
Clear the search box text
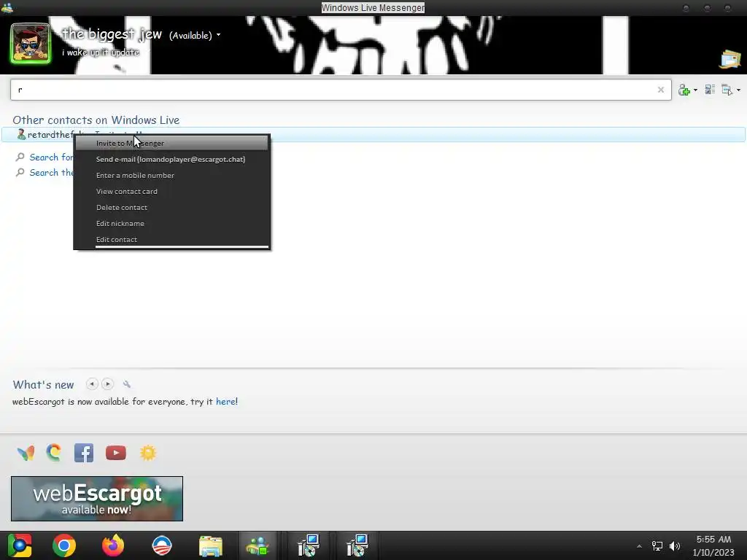coord(660,90)
